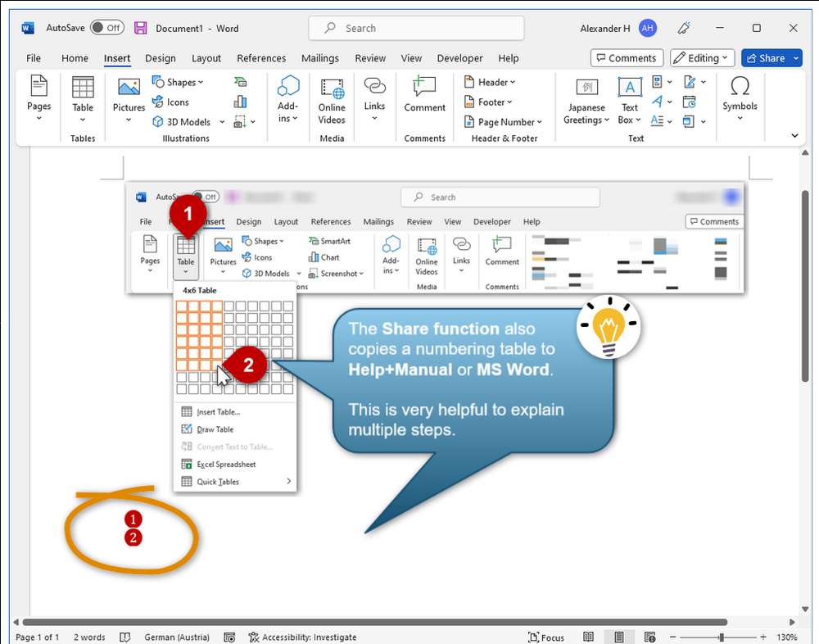Insert Icons from the Illustrations group
The width and height of the screenshot is (819, 644).
coord(170,102)
